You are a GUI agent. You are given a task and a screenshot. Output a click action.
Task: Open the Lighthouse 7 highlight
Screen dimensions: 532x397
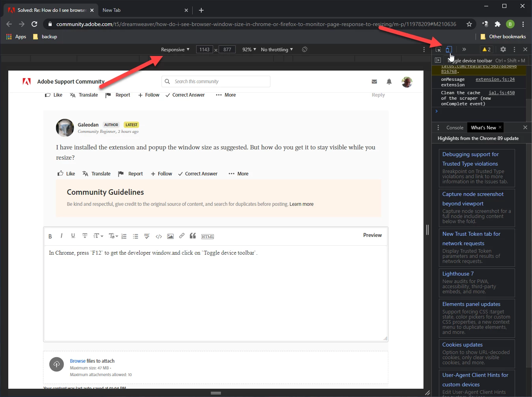(x=477, y=283)
